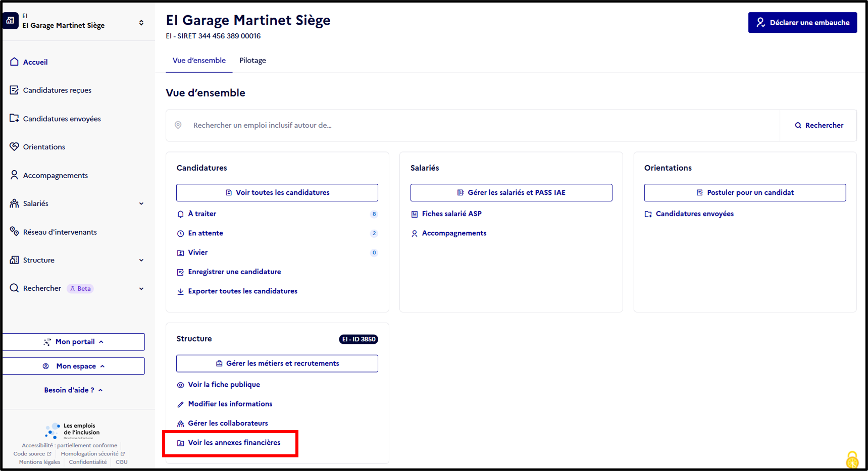This screenshot has height=471, width=868.
Task: Click the pencil icon for Modifier les informations
Action: pos(180,404)
